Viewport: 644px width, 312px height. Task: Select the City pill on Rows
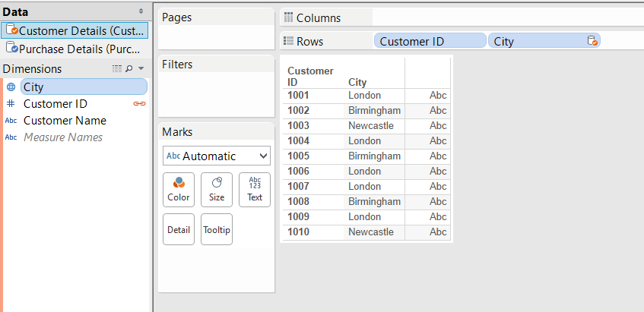tap(544, 41)
